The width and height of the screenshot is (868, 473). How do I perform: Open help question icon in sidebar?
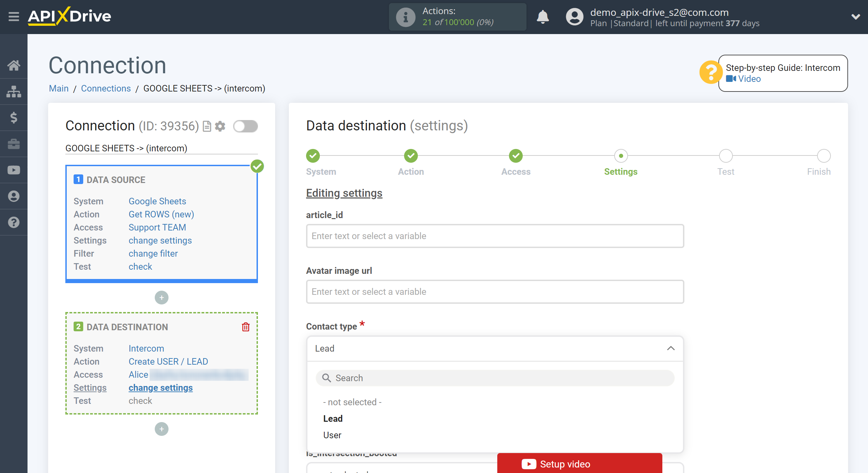[14, 222]
